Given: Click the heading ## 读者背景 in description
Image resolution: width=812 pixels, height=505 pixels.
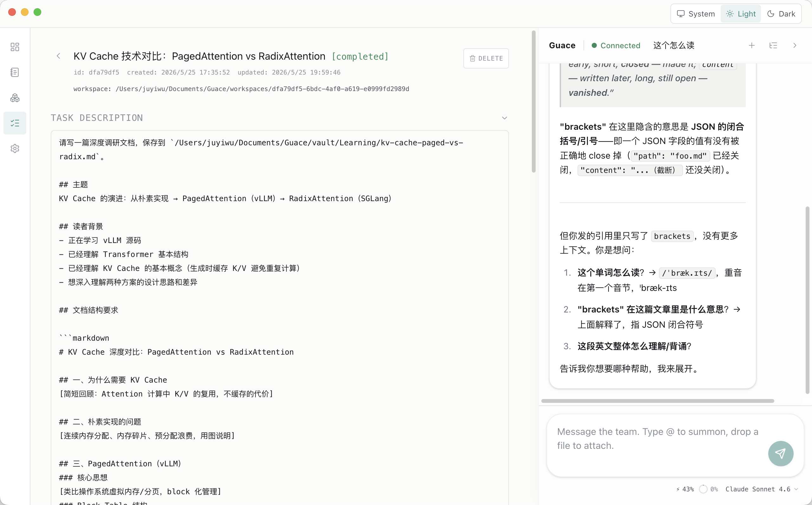Looking at the screenshot, I should point(81,226).
